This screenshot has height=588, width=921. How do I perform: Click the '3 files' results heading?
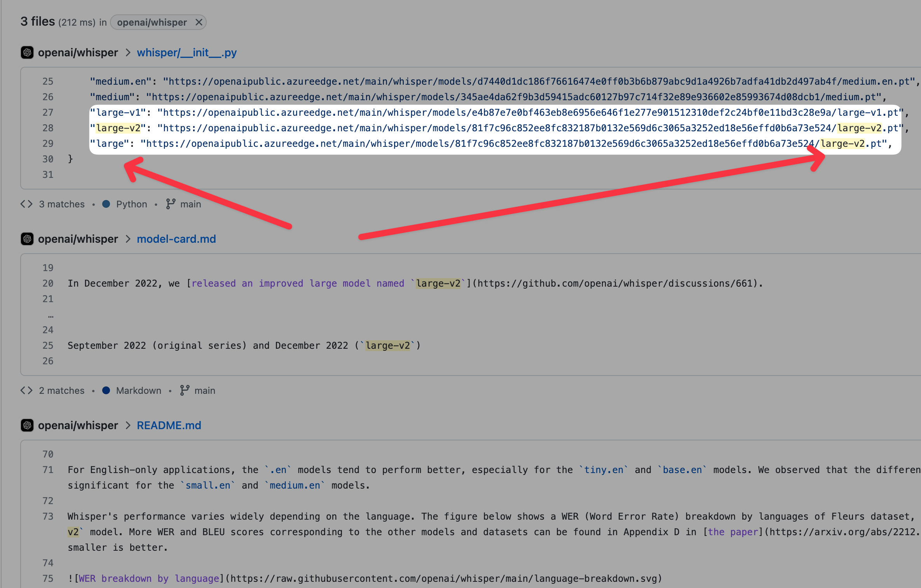click(38, 21)
